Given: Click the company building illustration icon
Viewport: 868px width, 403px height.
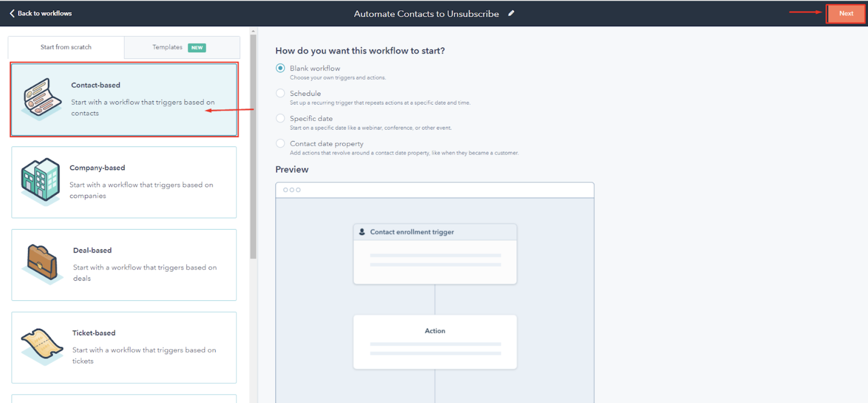Looking at the screenshot, I should coord(41,181).
